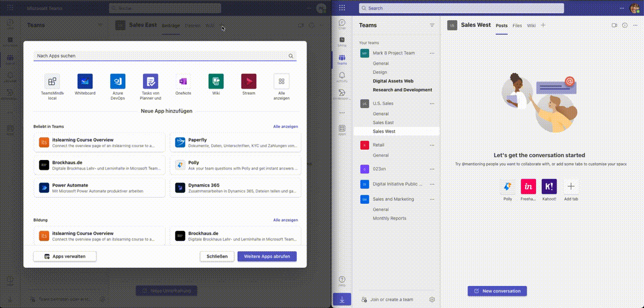Click the Apps verwalten button
This screenshot has height=308, width=644.
click(65, 256)
